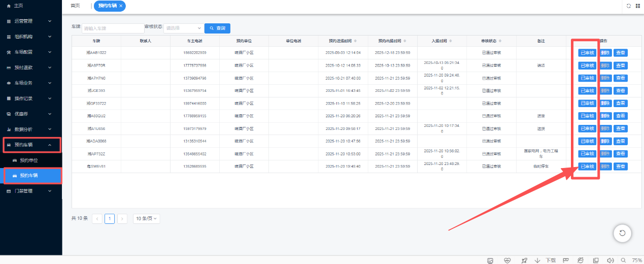Click the 预付退款 card icon

9,68
